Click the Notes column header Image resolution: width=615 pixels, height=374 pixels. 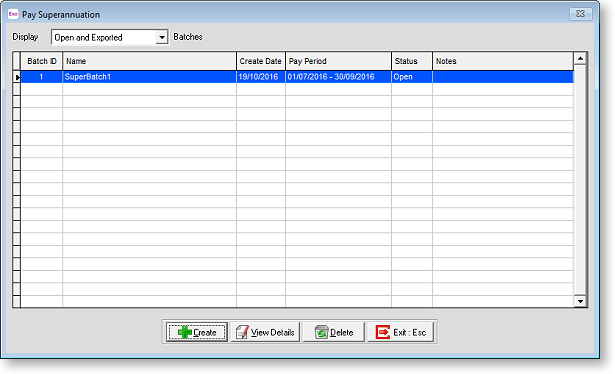(x=503, y=61)
